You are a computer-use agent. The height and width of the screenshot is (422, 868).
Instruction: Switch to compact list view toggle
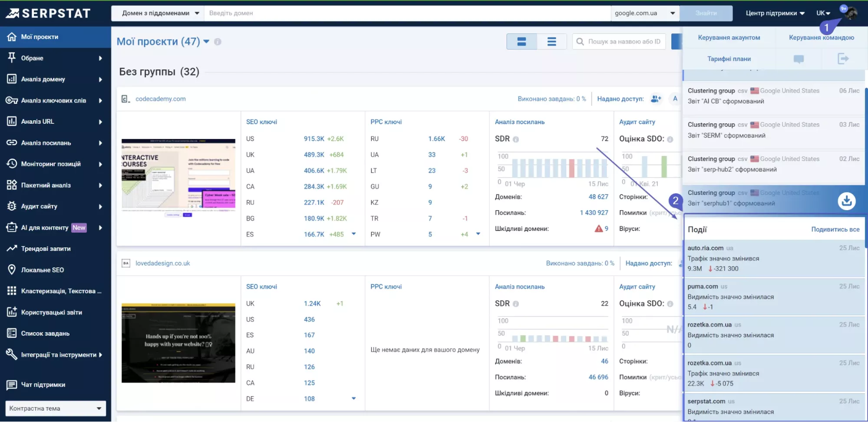pos(551,42)
